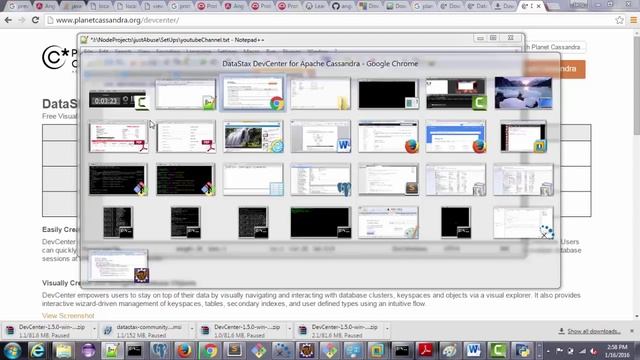Click the Planet Cassandra search field
The width and height of the screenshot is (640, 360).
[x=554, y=47]
